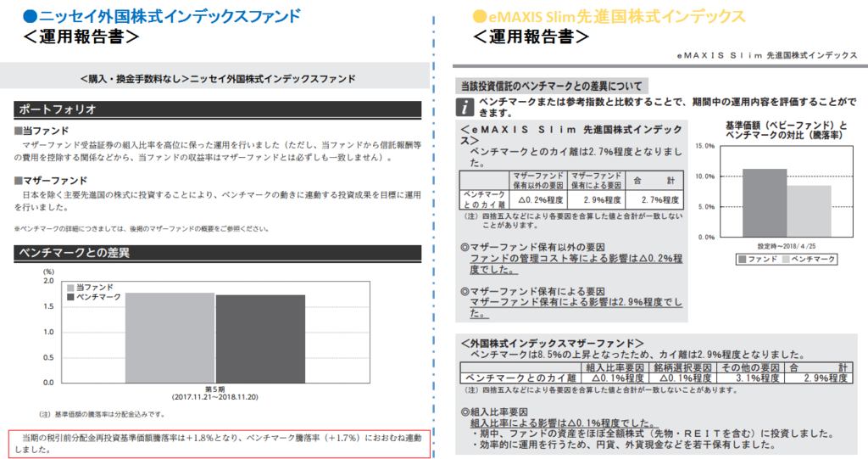Click the その他の要因 column header in lower table
Screen dimensions: 868x459
(x=750, y=367)
